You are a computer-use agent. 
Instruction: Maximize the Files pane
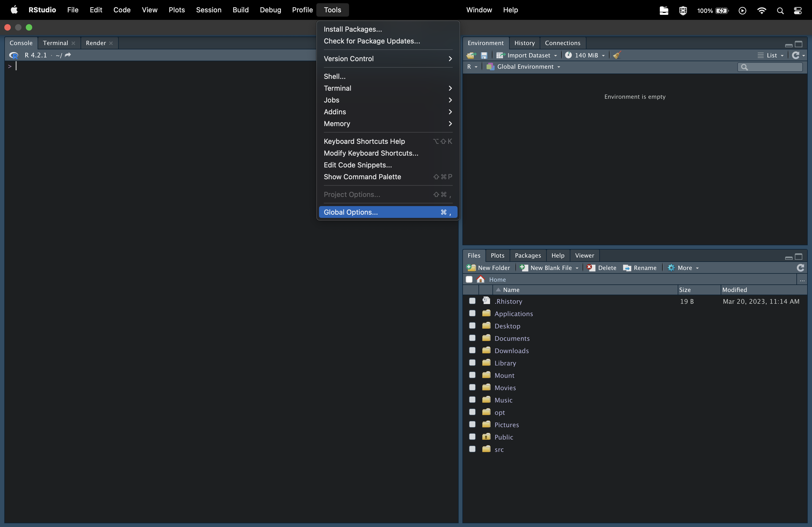799,257
